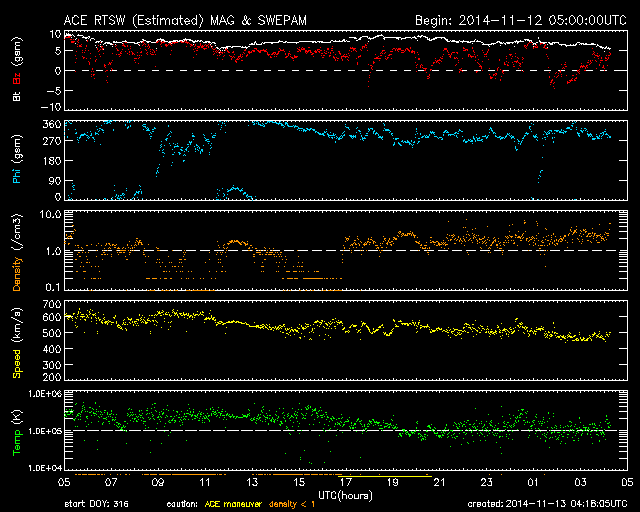Click the 21 hour tick on time axis
This screenshot has height=512, width=640.
[x=439, y=482]
